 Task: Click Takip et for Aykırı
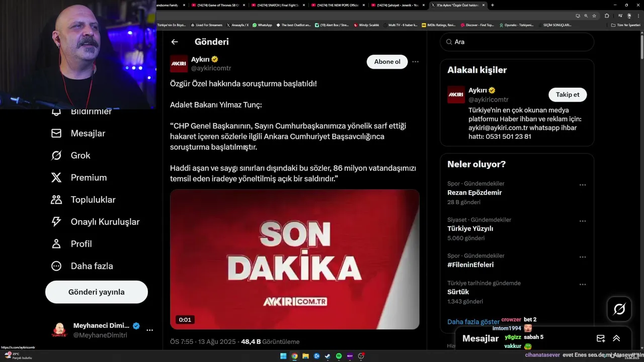(568, 95)
